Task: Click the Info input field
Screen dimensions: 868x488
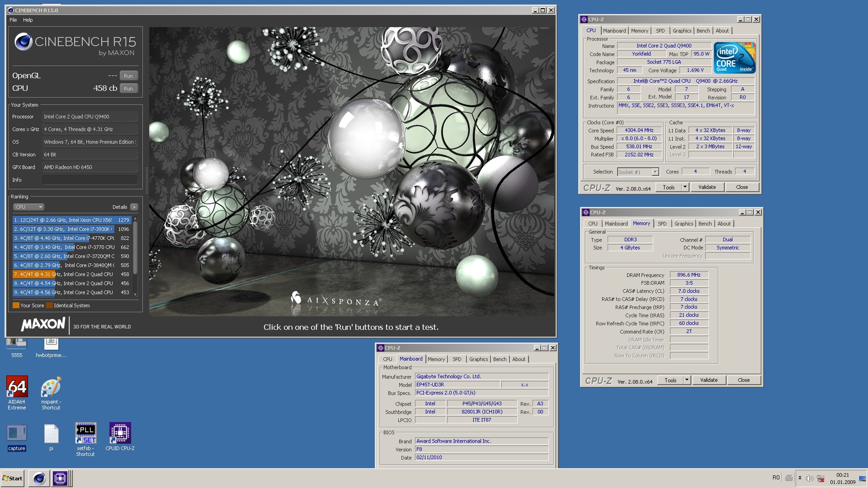Action: pos(90,180)
